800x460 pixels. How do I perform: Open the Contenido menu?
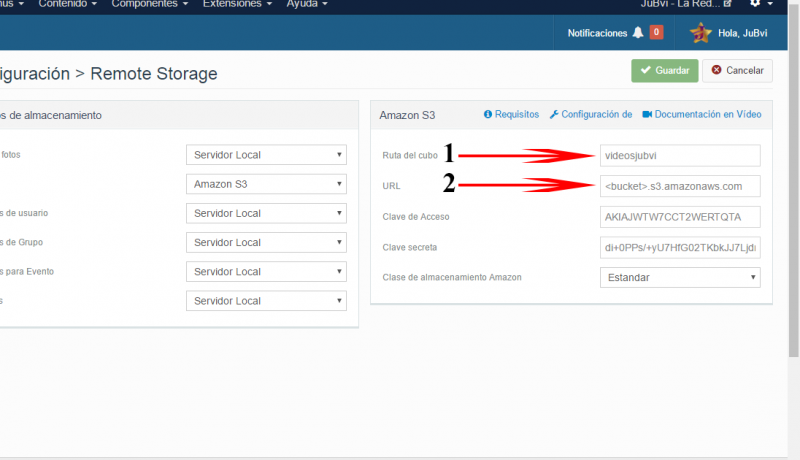coord(67,4)
